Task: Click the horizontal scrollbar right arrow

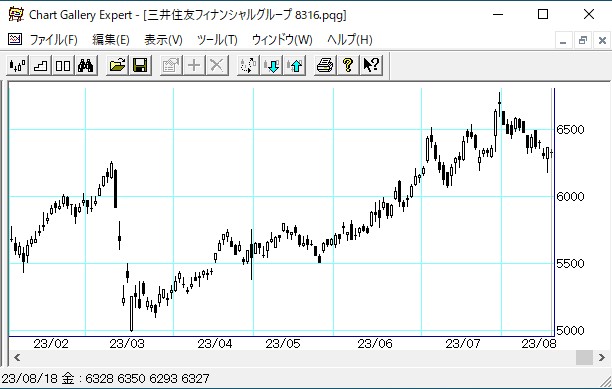Action: [x=601, y=357]
